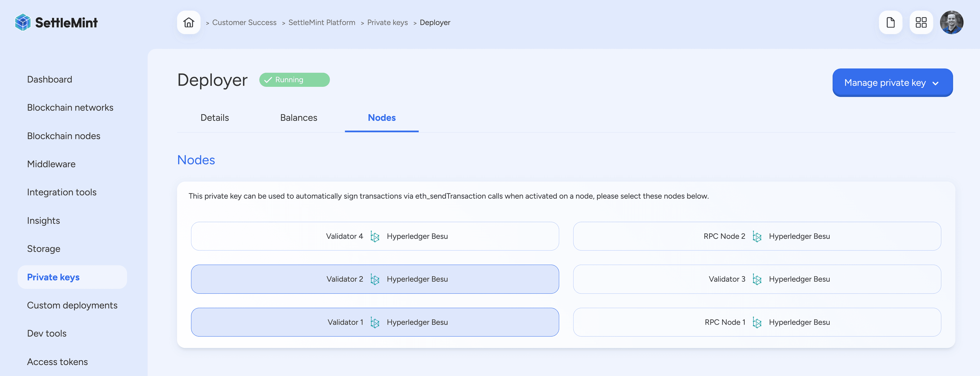The height and width of the screenshot is (376, 980).
Task: Open Storage in sidebar
Action: pos(43,249)
